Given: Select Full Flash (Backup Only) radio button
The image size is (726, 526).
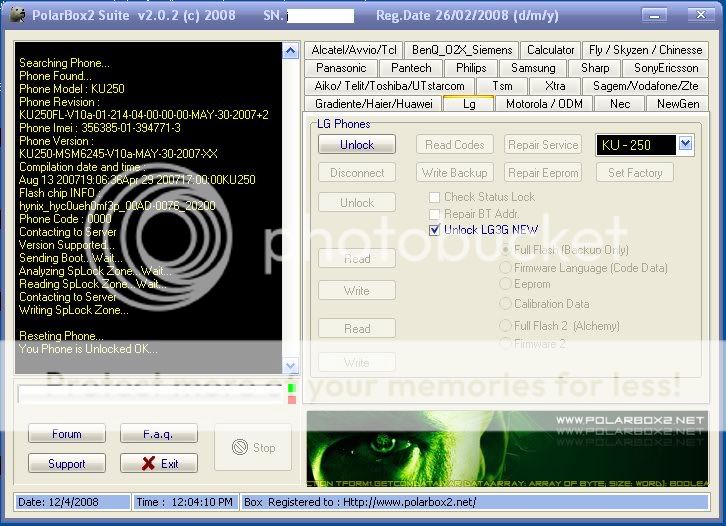Looking at the screenshot, I should [x=505, y=250].
